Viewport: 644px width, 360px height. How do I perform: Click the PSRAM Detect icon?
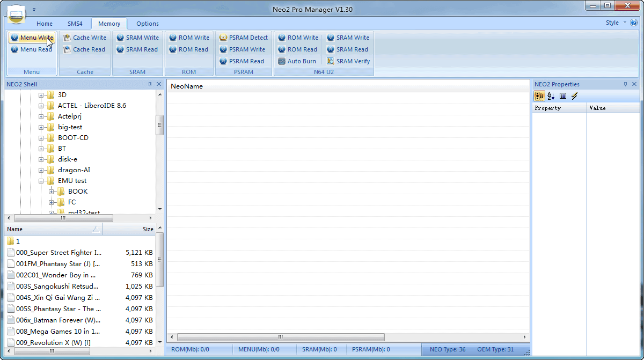tap(223, 38)
